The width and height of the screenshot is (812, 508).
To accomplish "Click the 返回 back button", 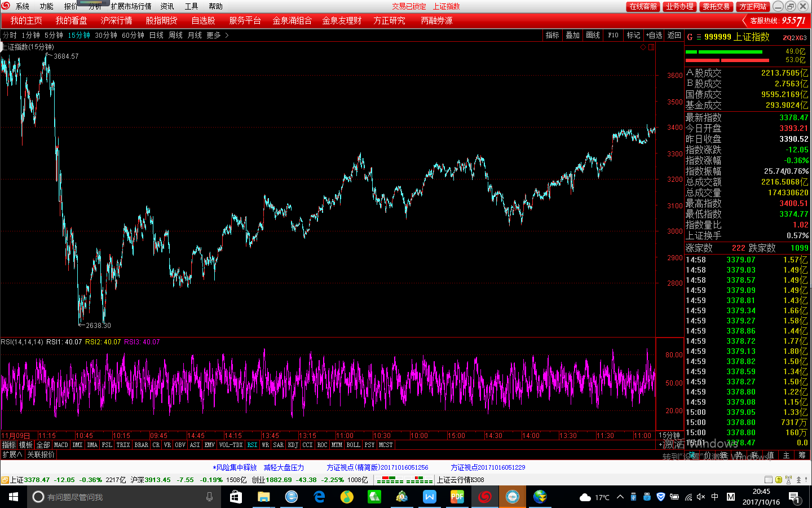I will [x=674, y=35].
